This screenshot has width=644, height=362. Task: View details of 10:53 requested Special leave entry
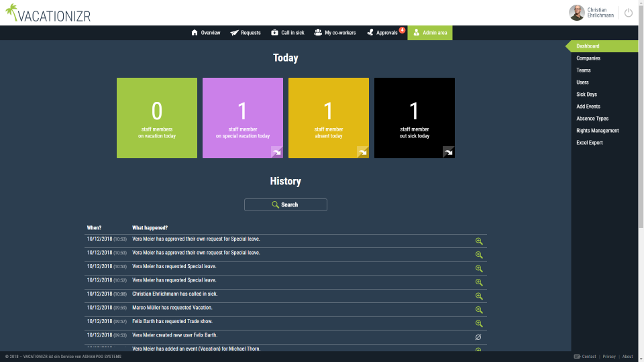point(479,269)
